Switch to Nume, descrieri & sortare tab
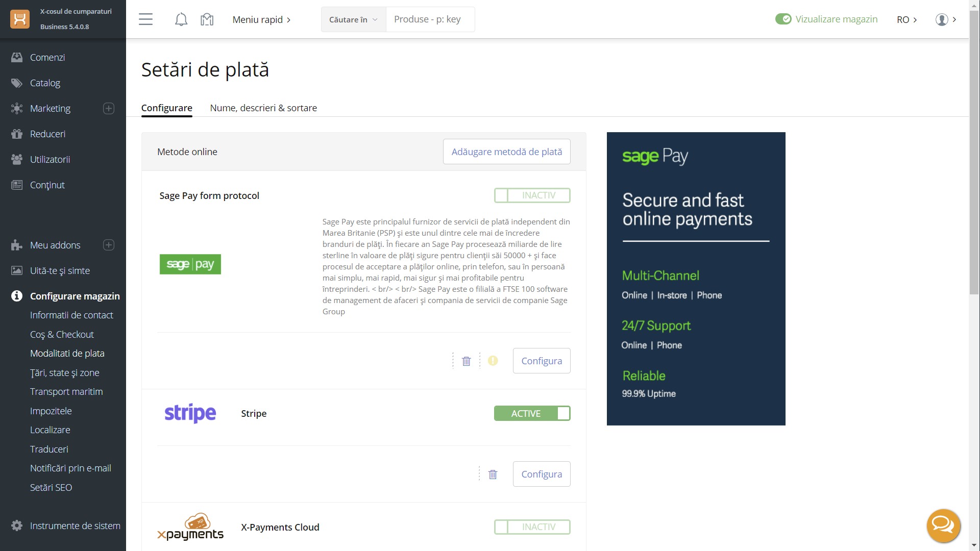The width and height of the screenshot is (980, 551). tap(263, 108)
